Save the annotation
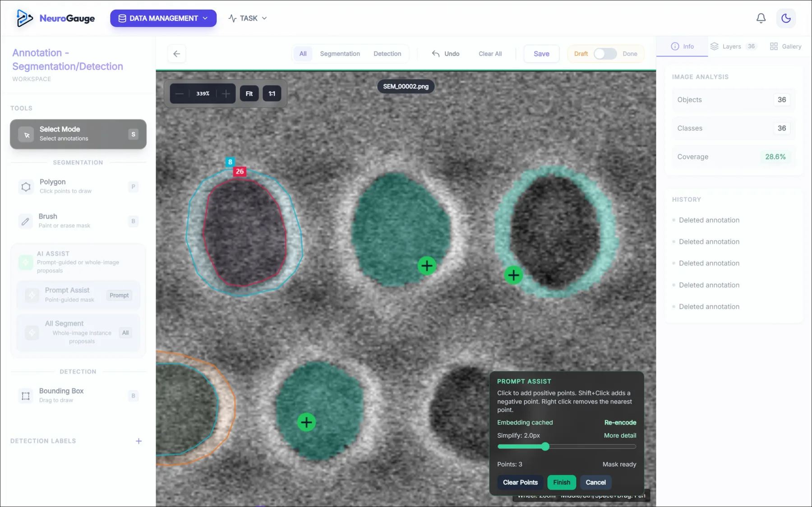The height and width of the screenshot is (507, 812). pyautogui.click(x=541, y=54)
